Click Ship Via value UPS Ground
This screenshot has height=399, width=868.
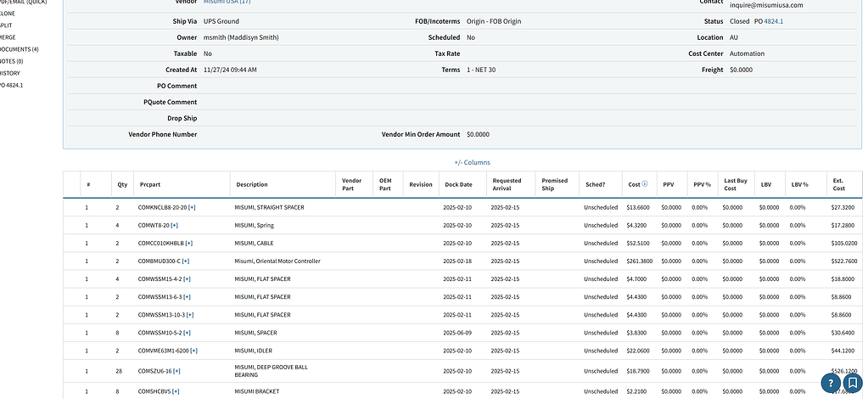coord(221,21)
